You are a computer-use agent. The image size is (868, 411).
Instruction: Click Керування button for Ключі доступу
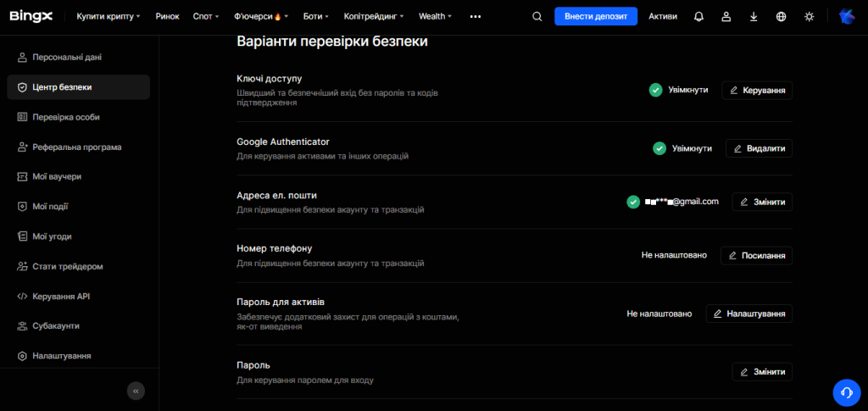pos(757,90)
